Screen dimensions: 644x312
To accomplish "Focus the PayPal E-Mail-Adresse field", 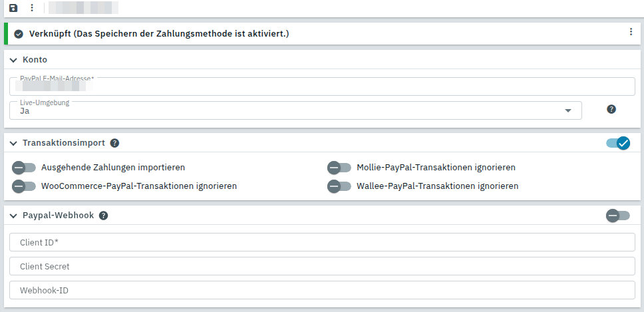I will pyautogui.click(x=322, y=87).
